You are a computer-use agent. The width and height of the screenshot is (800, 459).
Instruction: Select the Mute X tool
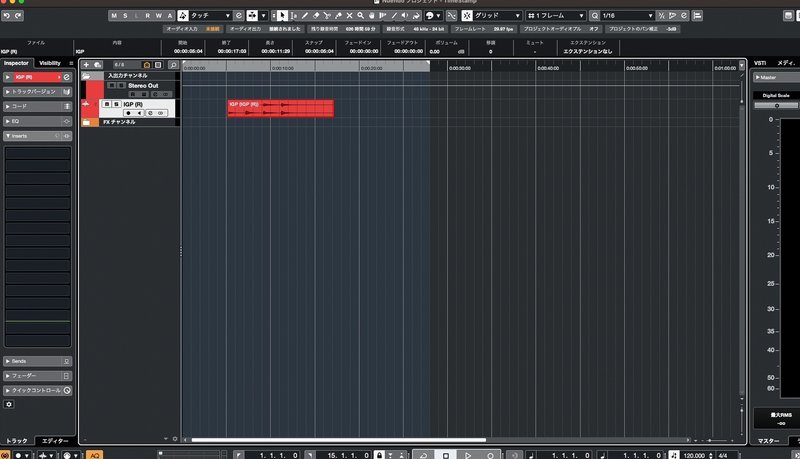pyautogui.click(x=349, y=16)
